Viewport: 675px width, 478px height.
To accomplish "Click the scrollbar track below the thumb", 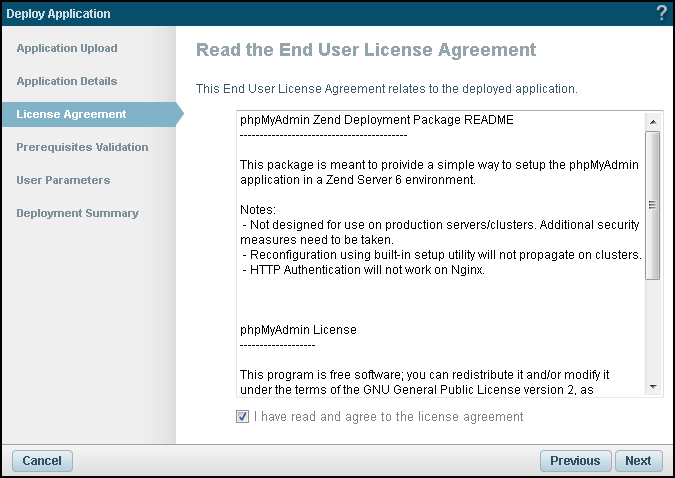I will (x=653, y=330).
